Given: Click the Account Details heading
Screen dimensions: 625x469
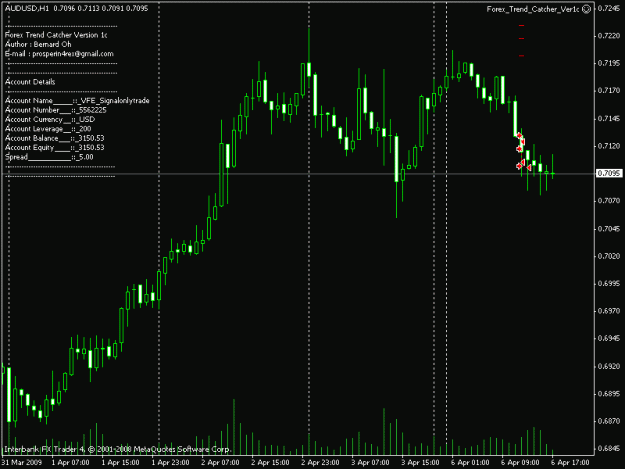Looking at the screenshot, I should (30, 82).
